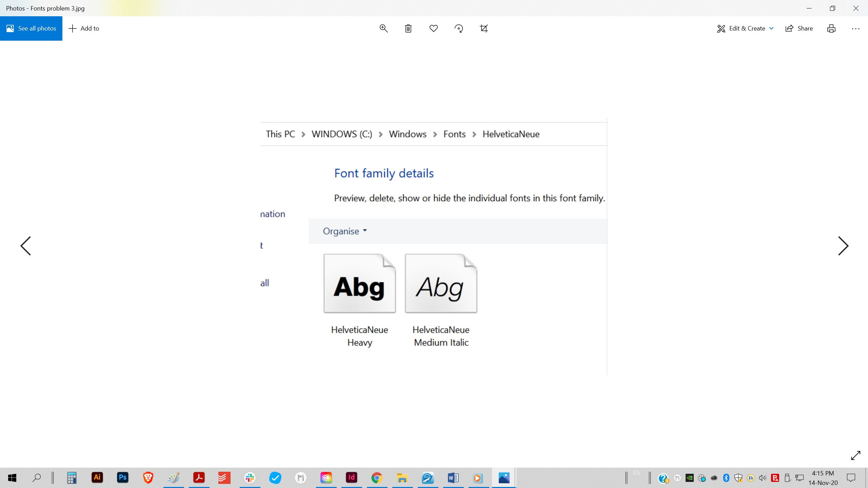Open Photoshop from the taskbar
The image size is (868, 488).
(x=123, y=478)
